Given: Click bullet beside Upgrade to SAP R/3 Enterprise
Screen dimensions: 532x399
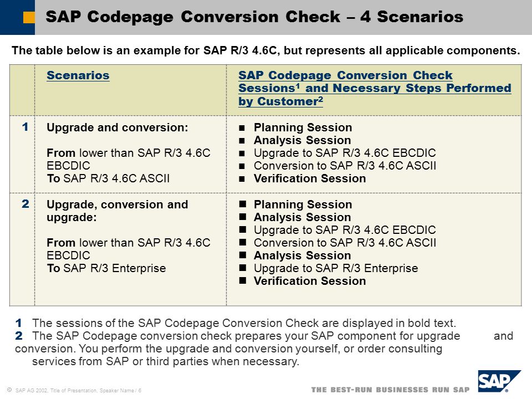Looking at the screenshot, I should coord(242,268).
